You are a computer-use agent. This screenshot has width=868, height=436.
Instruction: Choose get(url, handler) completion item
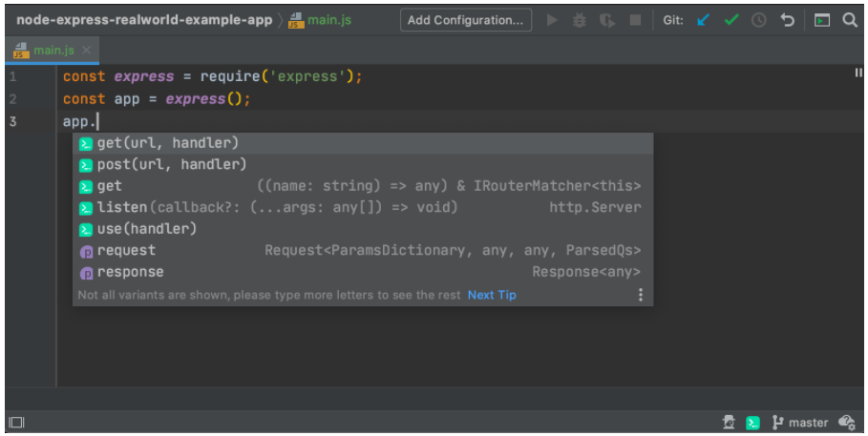pyautogui.click(x=168, y=143)
